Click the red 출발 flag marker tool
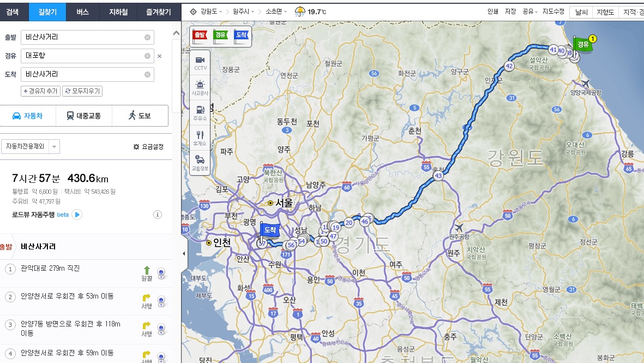Image resolution: width=644 pixels, height=363 pixels. [200, 35]
